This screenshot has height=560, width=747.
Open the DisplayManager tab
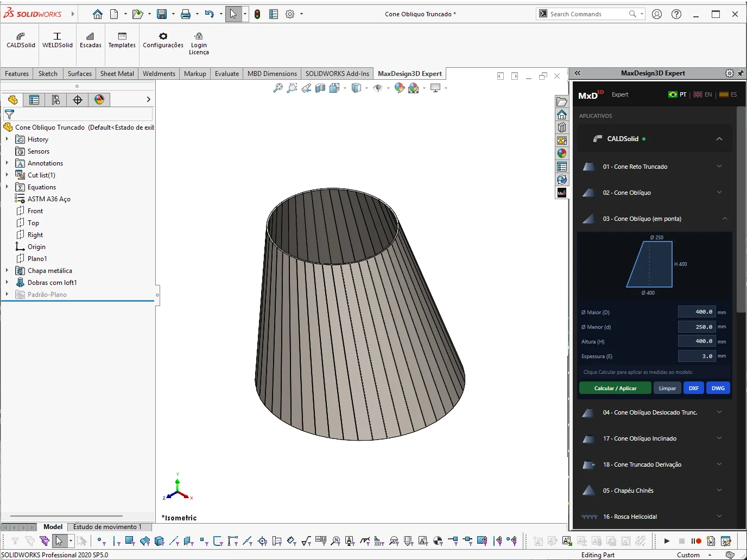[99, 100]
